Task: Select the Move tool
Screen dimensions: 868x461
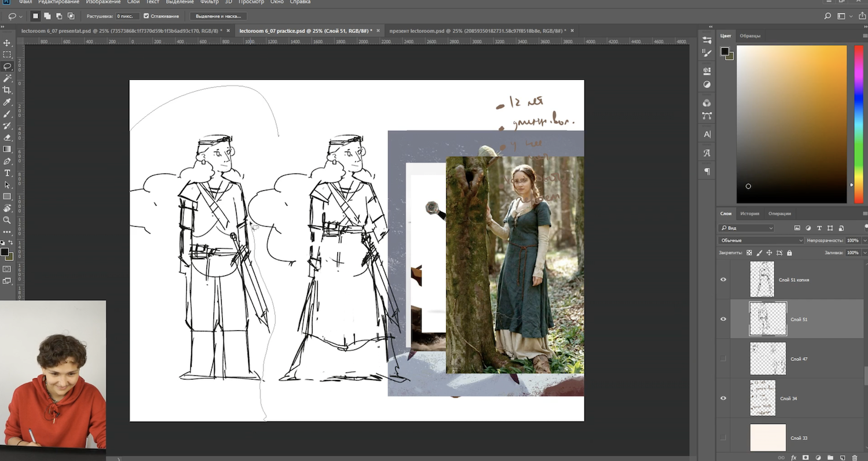Action: [7, 43]
